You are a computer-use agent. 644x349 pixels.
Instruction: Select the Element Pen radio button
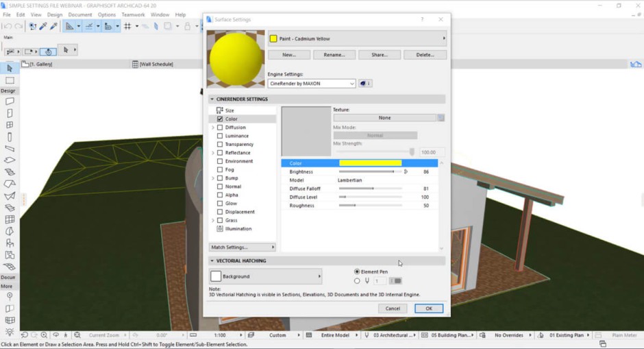coord(357,272)
